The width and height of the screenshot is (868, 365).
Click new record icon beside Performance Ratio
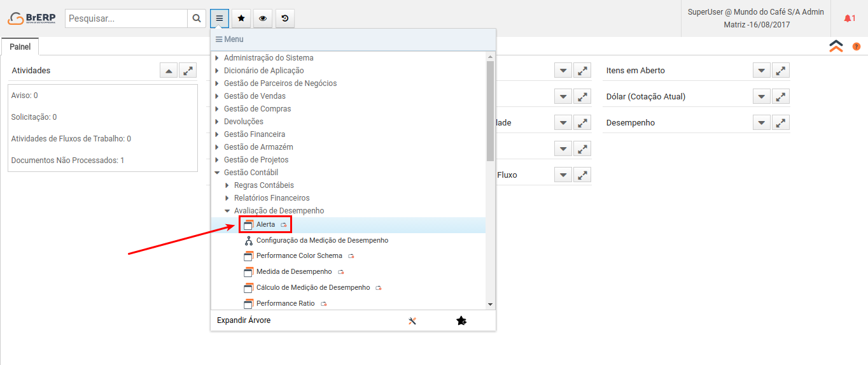[x=323, y=304]
